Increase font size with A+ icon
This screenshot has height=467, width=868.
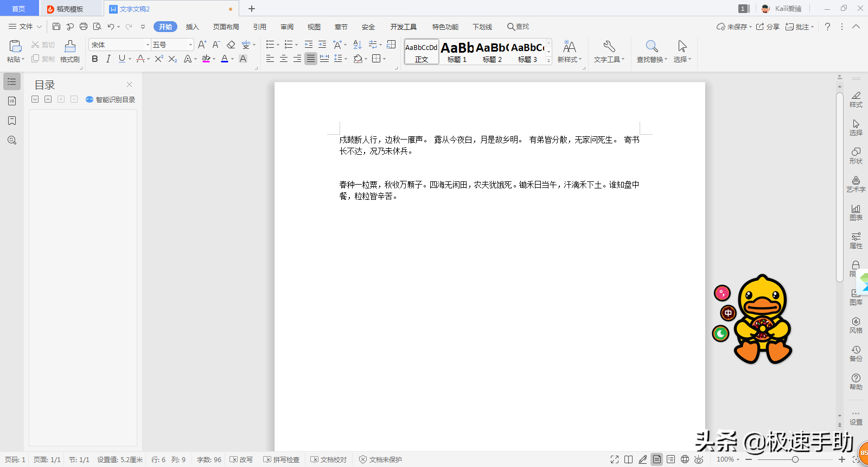202,45
